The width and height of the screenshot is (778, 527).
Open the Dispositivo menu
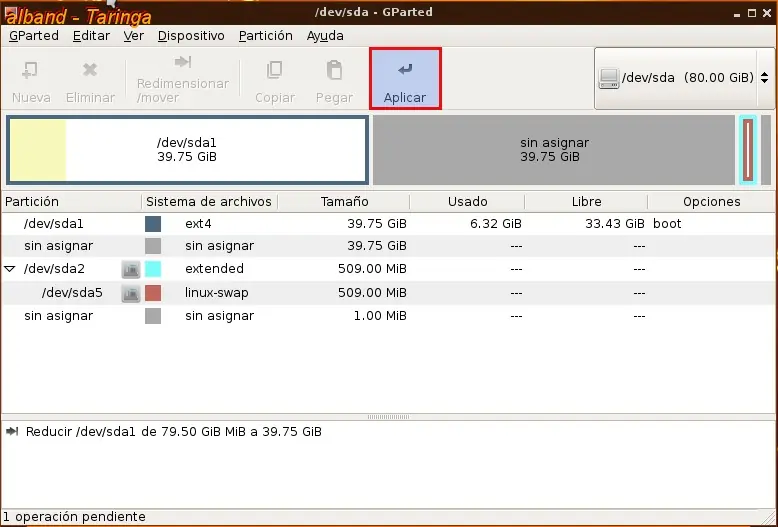click(191, 36)
